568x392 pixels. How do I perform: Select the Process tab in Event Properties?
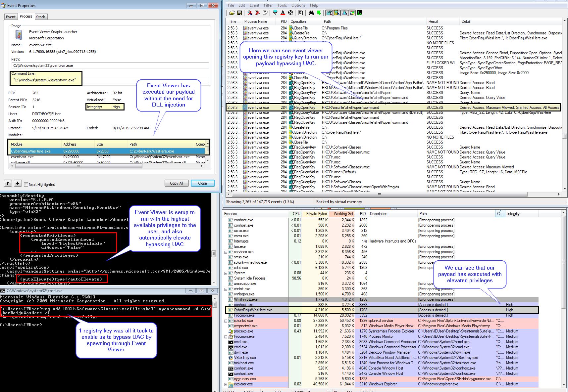pyautogui.click(x=26, y=16)
